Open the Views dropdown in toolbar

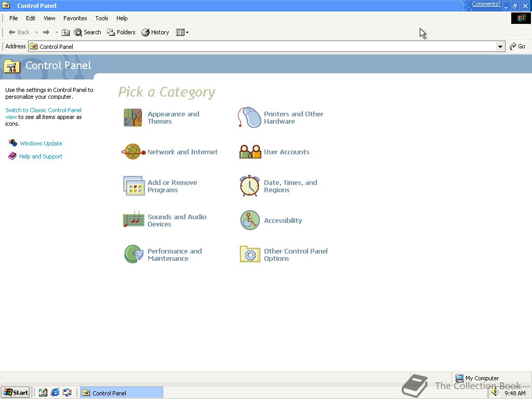click(182, 32)
